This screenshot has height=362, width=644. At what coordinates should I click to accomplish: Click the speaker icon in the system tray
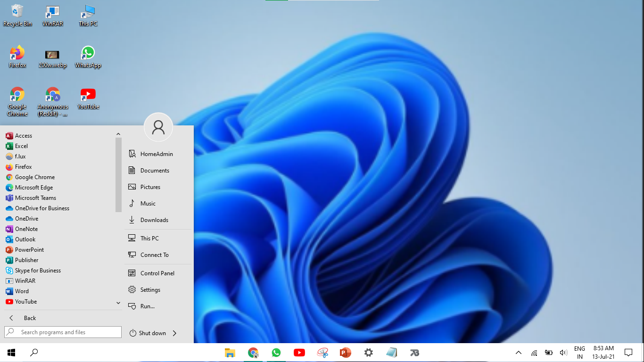pyautogui.click(x=563, y=352)
